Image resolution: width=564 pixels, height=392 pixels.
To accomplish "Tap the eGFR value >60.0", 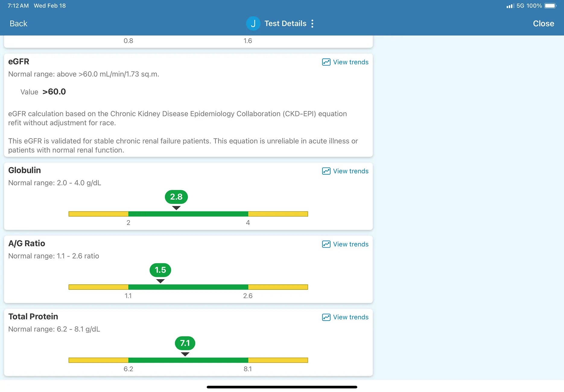I will pyautogui.click(x=54, y=92).
